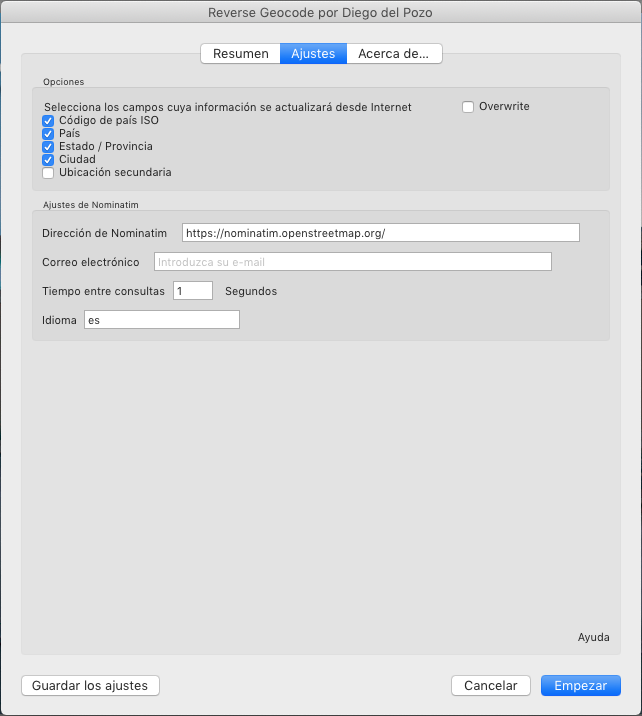This screenshot has width=642, height=716.
Task: Click the Dirección de Nominatim URL field
Action: click(x=380, y=232)
